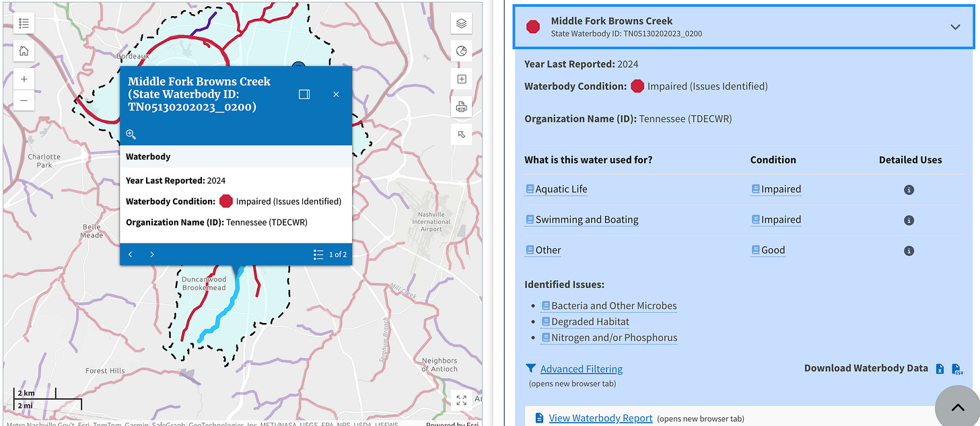
Task: Open the map legend list button
Action: [24, 23]
